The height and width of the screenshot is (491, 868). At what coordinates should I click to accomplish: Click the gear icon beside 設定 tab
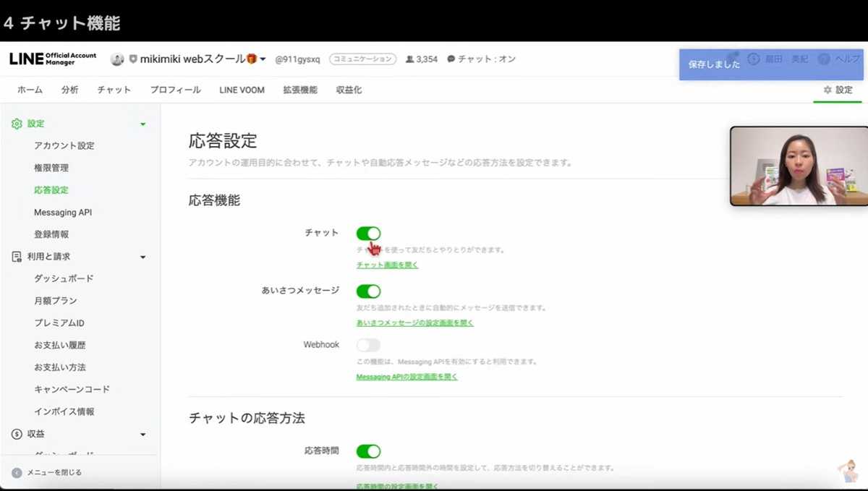coord(827,90)
